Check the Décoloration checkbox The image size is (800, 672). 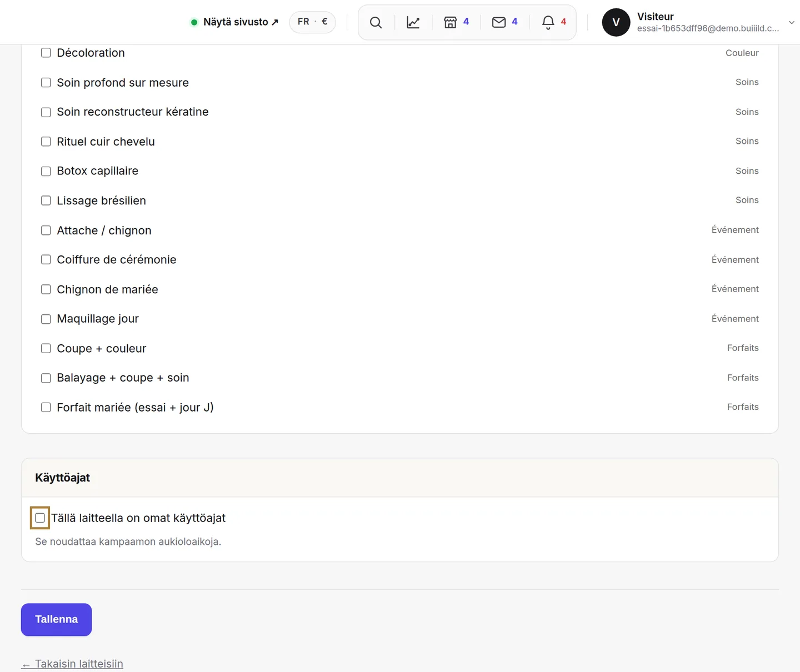coord(46,53)
